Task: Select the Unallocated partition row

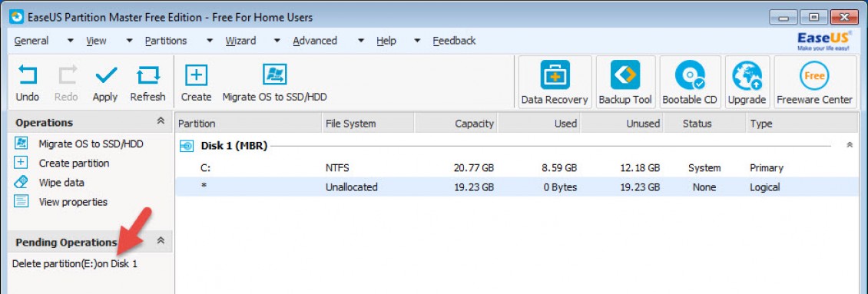Action: tap(517, 187)
